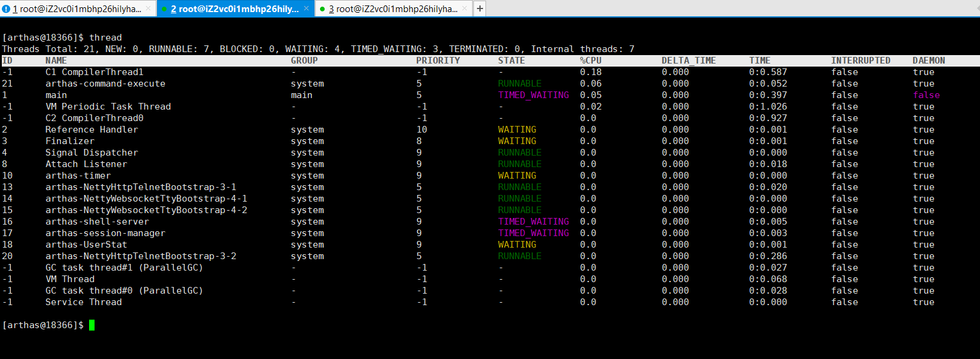The height and width of the screenshot is (359, 980).
Task: Click the INTERRUPTED column header
Action: [861, 61]
